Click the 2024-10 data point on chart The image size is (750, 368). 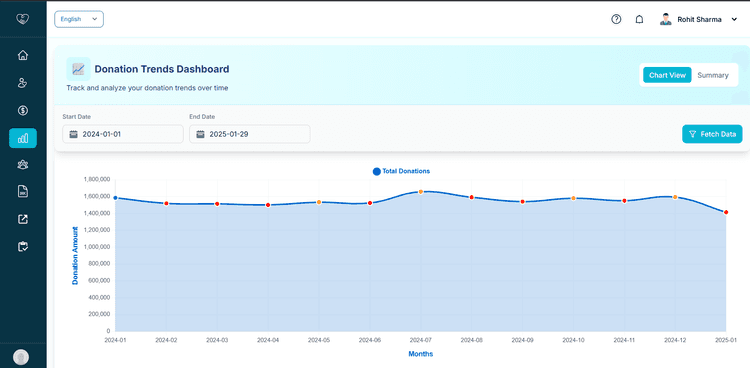(574, 198)
